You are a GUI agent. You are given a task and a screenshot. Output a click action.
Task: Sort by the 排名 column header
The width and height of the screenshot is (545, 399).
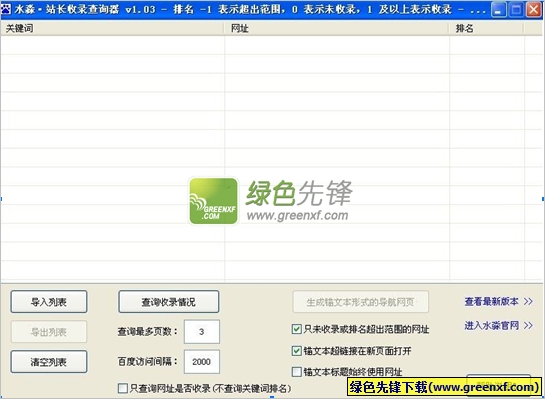(486, 28)
